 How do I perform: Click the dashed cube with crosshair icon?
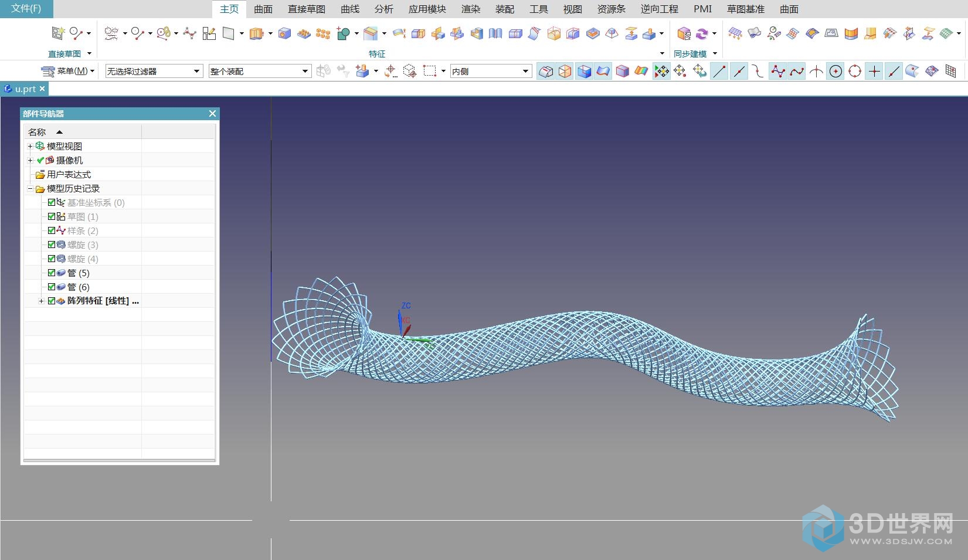[x=410, y=71]
